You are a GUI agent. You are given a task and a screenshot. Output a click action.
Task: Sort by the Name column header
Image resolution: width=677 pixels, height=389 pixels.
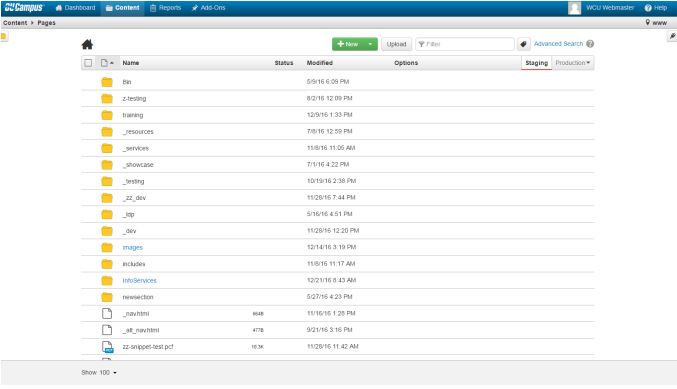131,63
